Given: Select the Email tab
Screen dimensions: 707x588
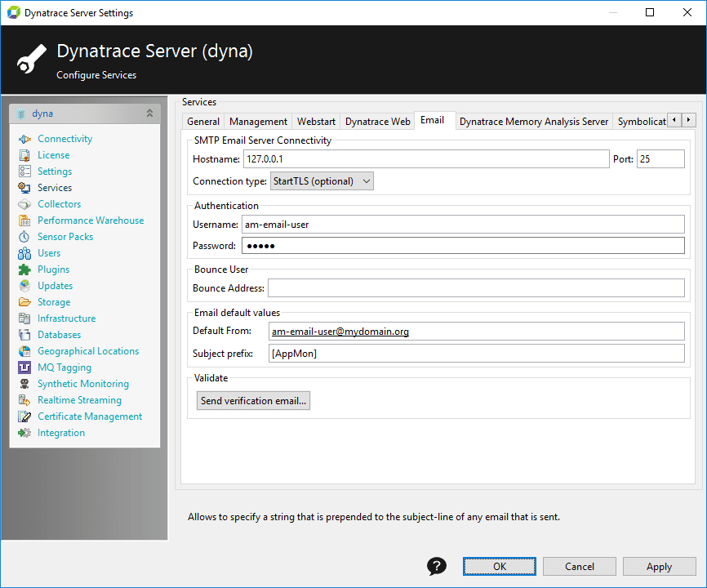Looking at the screenshot, I should pyautogui.click(x=433, y=120).
